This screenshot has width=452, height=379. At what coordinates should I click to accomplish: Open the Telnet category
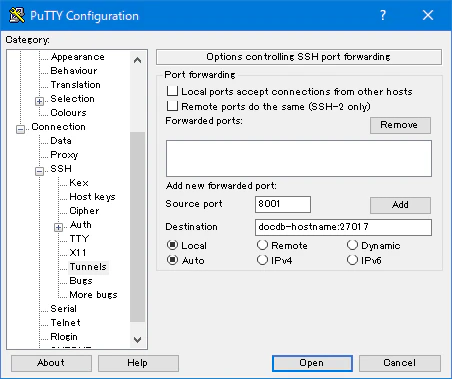(65, 323)
